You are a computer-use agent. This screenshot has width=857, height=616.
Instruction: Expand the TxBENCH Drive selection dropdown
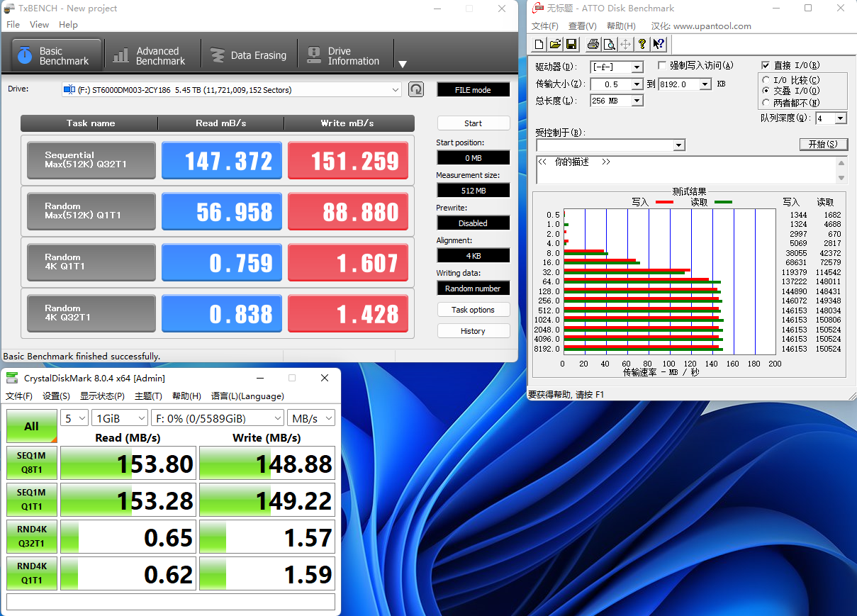pyautogui.click(x=396, y=90)
